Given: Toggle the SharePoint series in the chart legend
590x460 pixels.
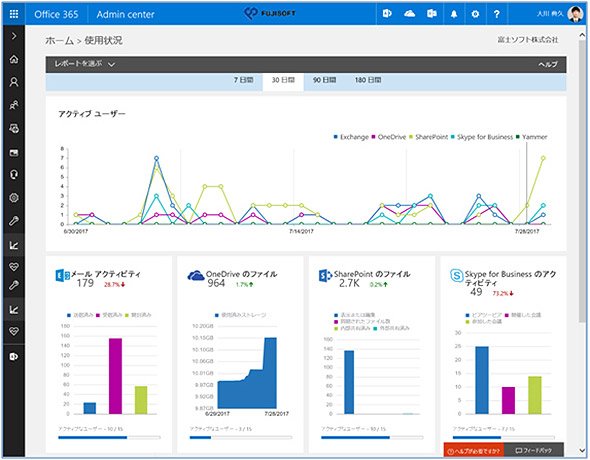Looking at the screenshot, I should tap(429, 137).
